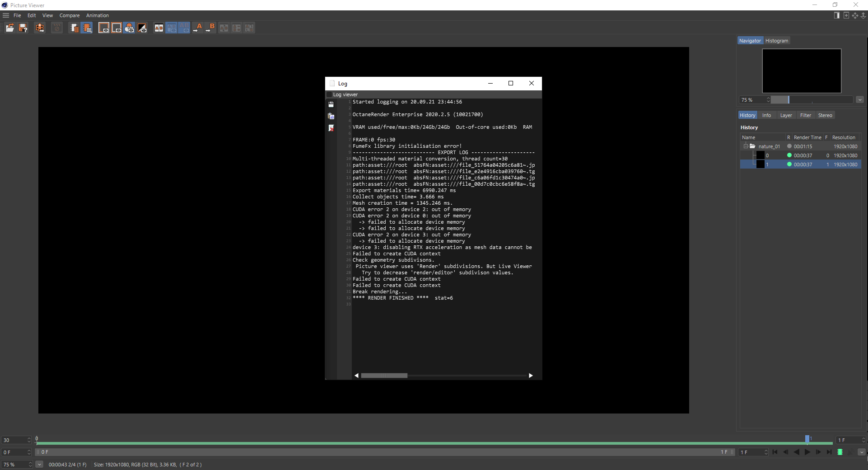Toggle the first square-with-eye display icon

coord(104,28)
